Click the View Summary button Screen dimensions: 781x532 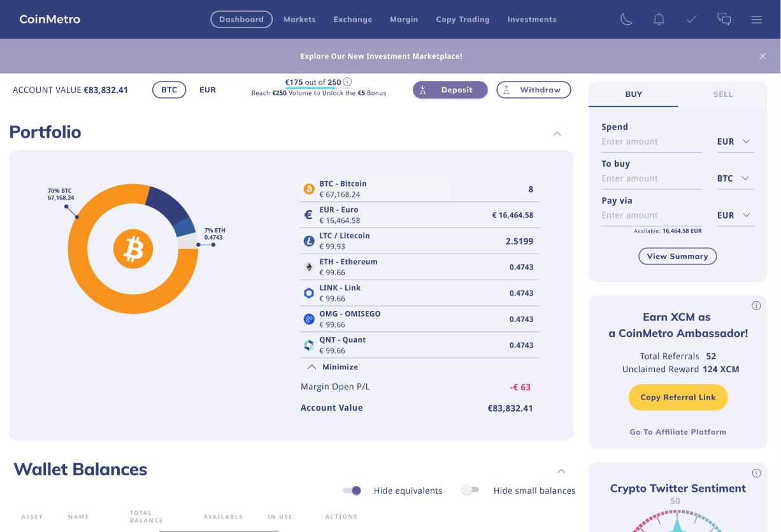[678, 256]
